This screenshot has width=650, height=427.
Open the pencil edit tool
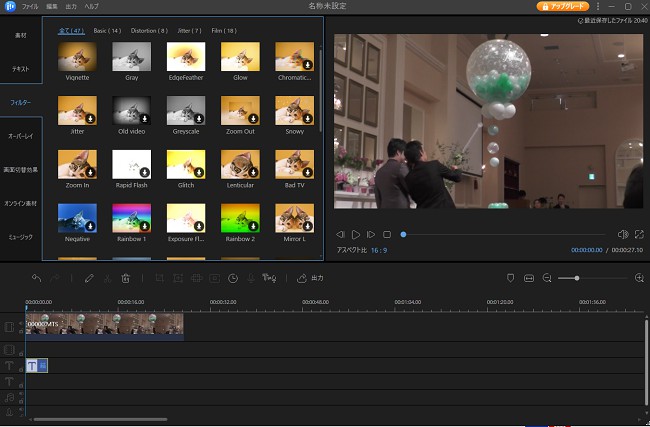coord(89,278)
